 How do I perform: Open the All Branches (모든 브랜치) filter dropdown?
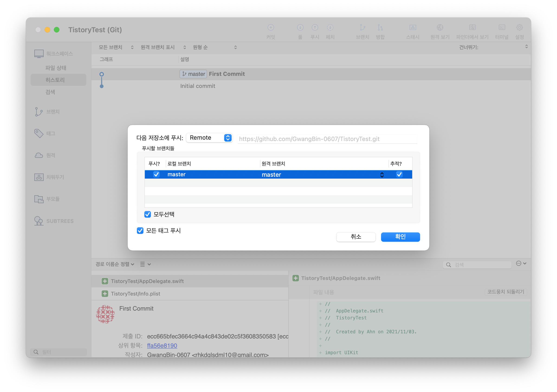tap(116, 47)
